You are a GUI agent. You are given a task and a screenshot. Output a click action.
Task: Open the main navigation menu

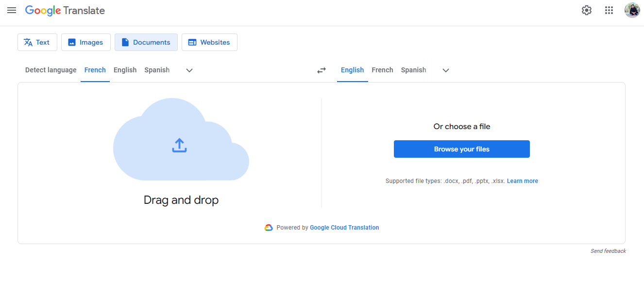click(x=12, y=10)
